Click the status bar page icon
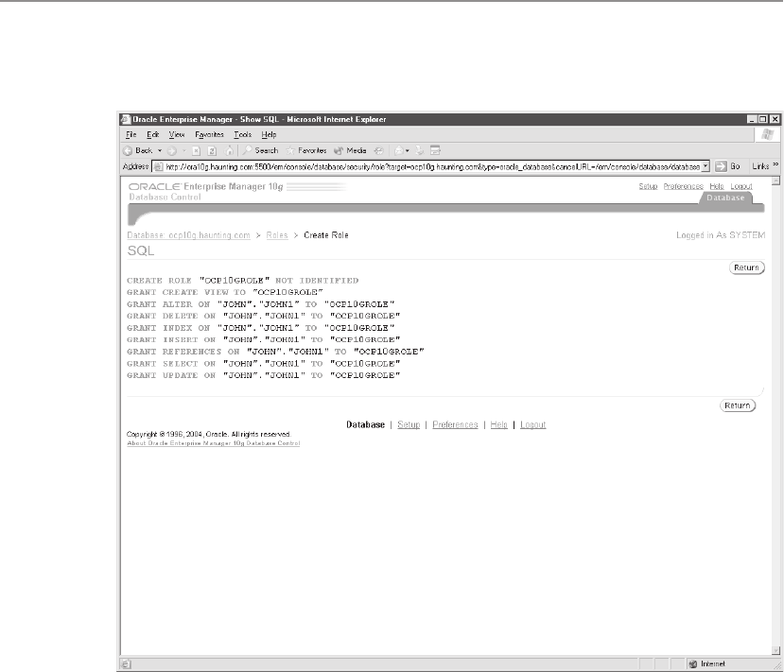This screenshot has width=784, height=672. [x=126, y=664]
